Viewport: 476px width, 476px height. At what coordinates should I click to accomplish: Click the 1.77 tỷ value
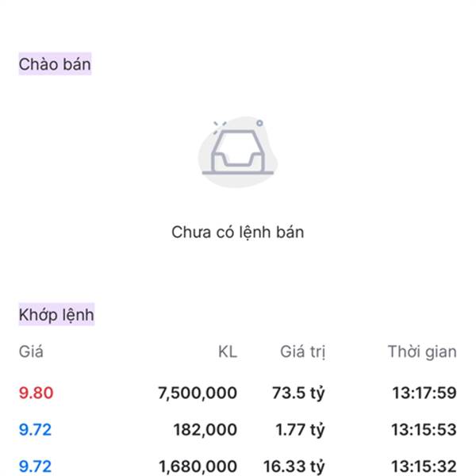click(300, 430)
